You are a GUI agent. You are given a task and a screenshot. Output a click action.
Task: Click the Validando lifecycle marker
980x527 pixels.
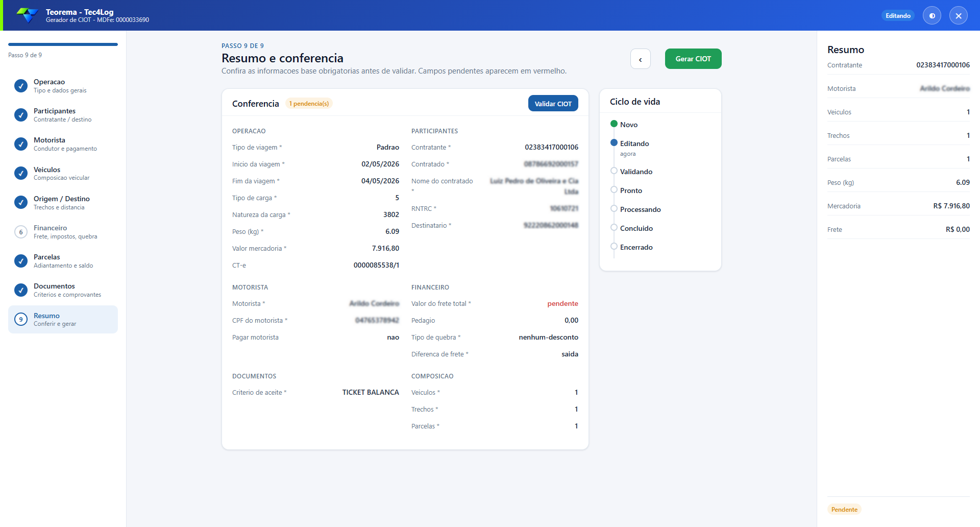pyautogui.click(x=614, y=171)
